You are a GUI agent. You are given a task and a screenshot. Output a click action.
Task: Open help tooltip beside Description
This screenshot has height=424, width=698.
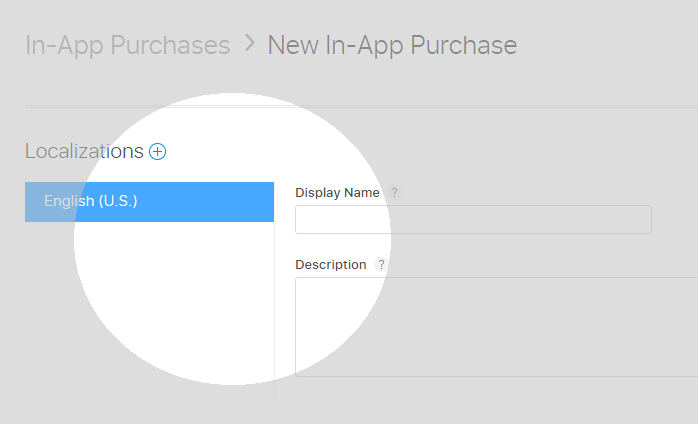click(x=381, y=265)
